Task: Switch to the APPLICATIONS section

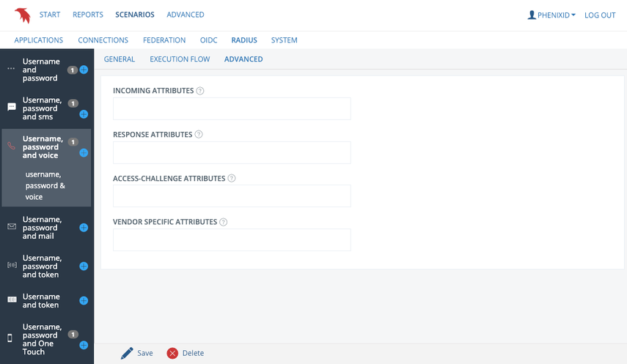Action: pyautogui.click(x=38, y=40)
